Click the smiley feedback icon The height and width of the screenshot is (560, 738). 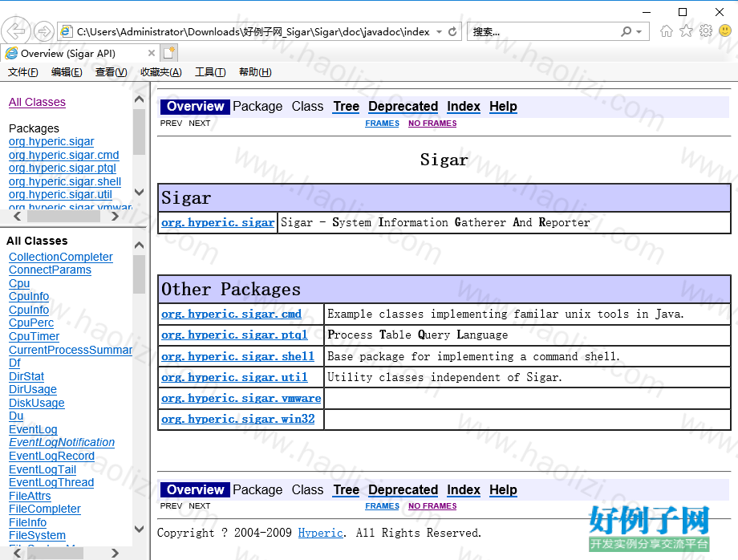(725, 31)
